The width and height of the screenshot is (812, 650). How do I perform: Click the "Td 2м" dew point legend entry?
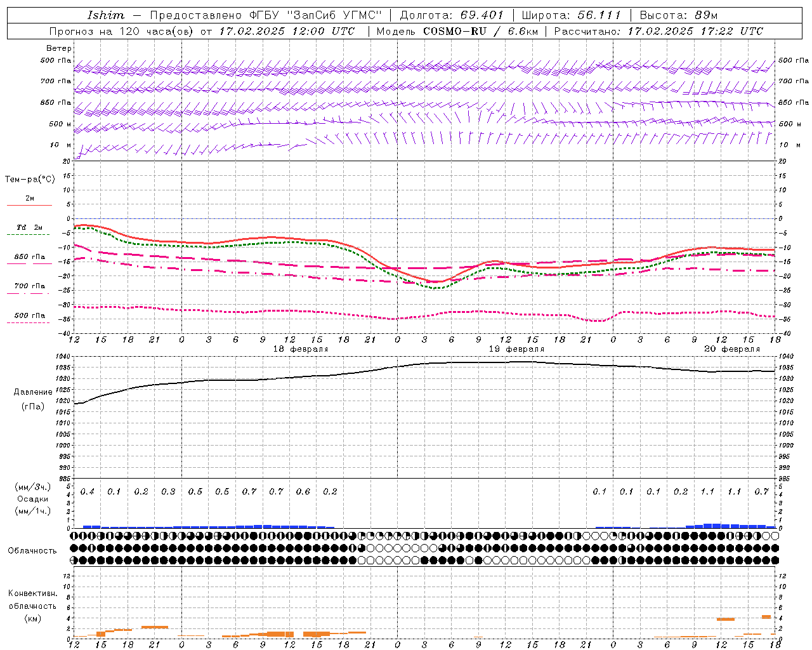pyautogui.click(x=29, y=227)
